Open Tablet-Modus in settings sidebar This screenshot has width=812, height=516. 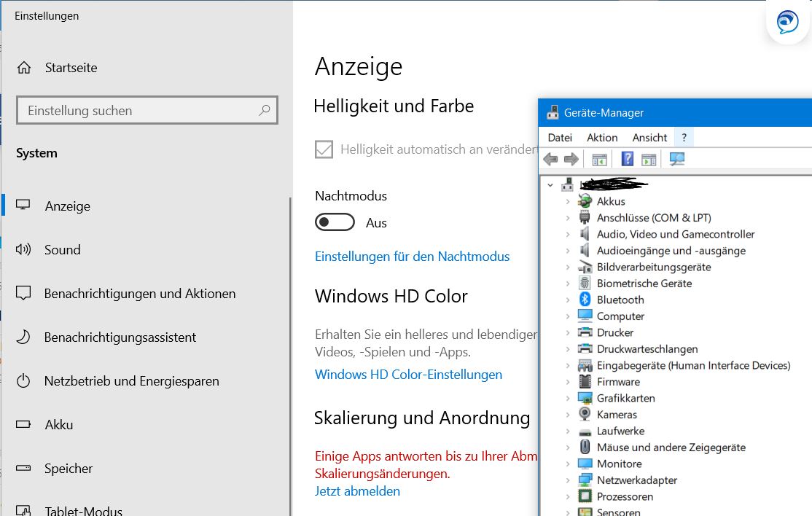pyautogui.click(x=83, y=511)
